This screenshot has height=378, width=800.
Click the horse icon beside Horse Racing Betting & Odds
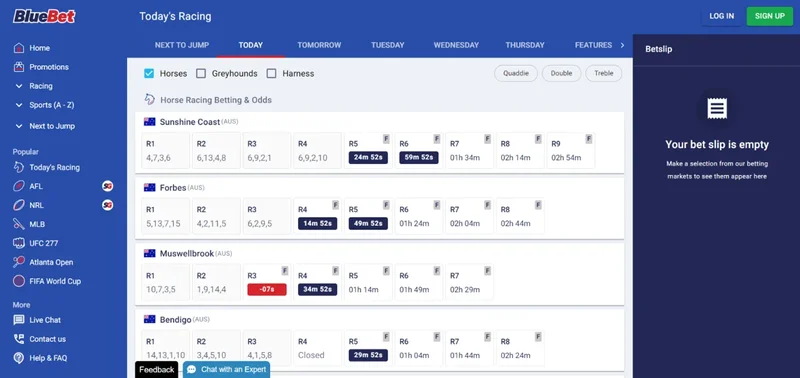149,99
